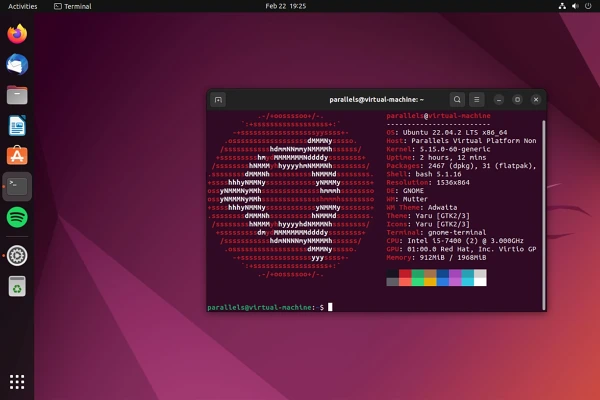Click the 'Memory: 912MiB / 1968MiB' line
Image resolution: width=600 pixels, height=400 pixels.
coord(436,258)
